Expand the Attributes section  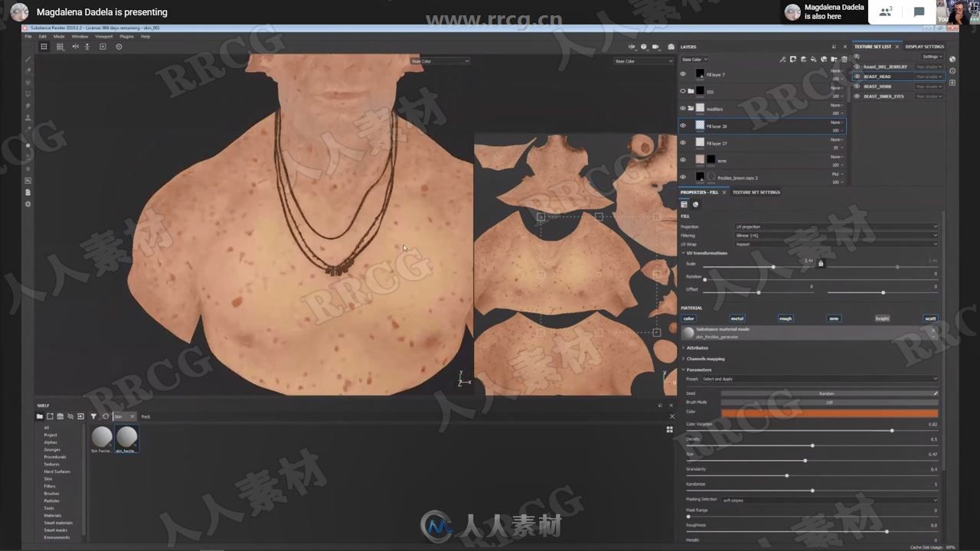click(697, 347)
